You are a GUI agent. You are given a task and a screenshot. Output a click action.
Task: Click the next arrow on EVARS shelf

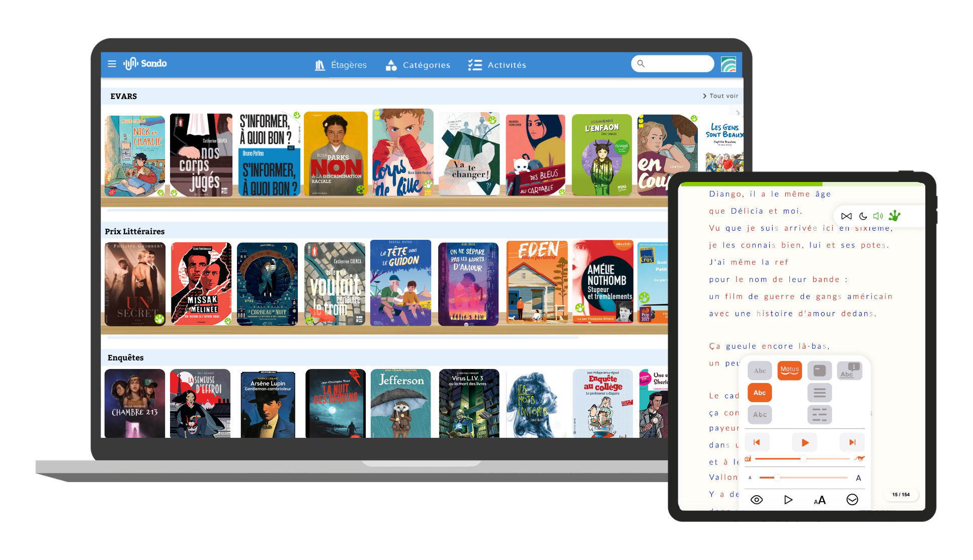[x=738, y=113]
